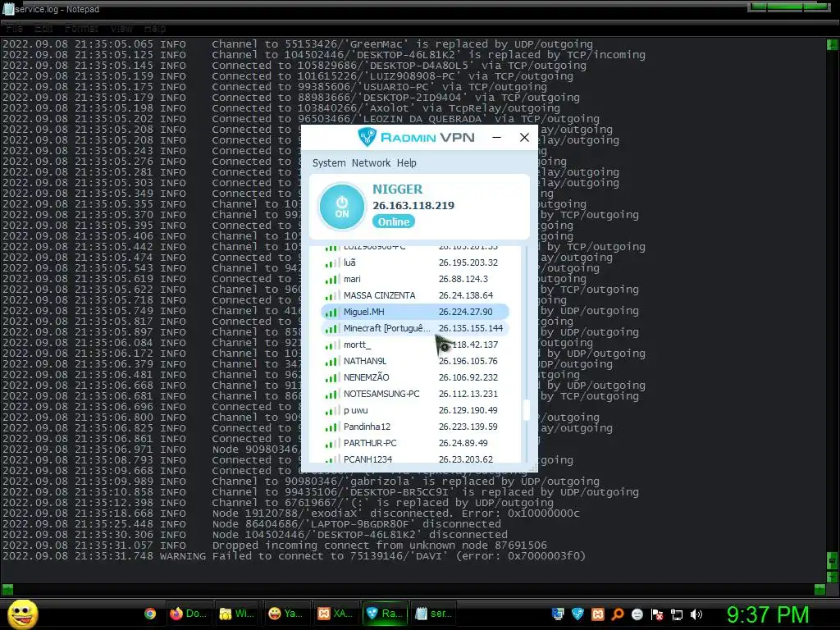The height and width of the screenshot is (630, 840).
Task: Select the Minecraft [Portuguê... name
Action: click(387, 328)
